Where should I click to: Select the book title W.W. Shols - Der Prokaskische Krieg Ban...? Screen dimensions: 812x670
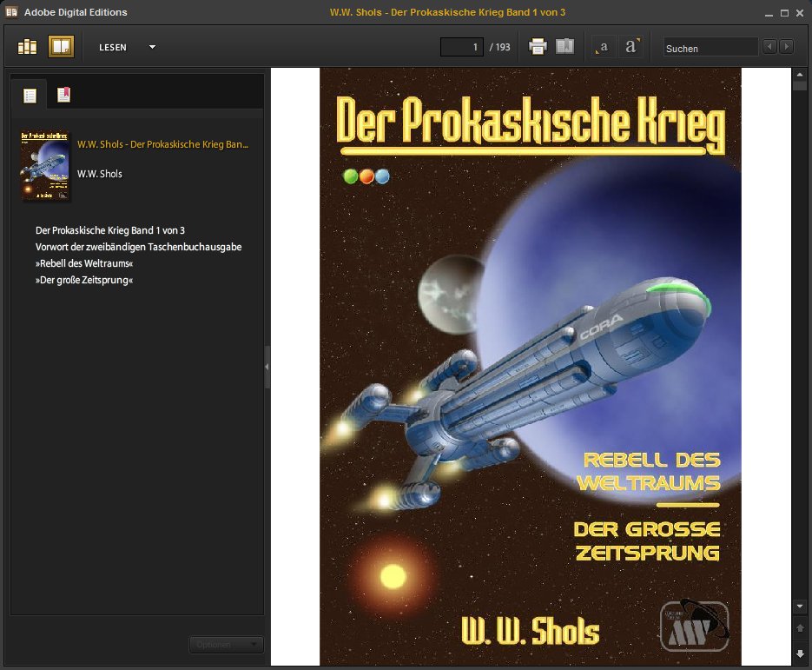point(162,144)
